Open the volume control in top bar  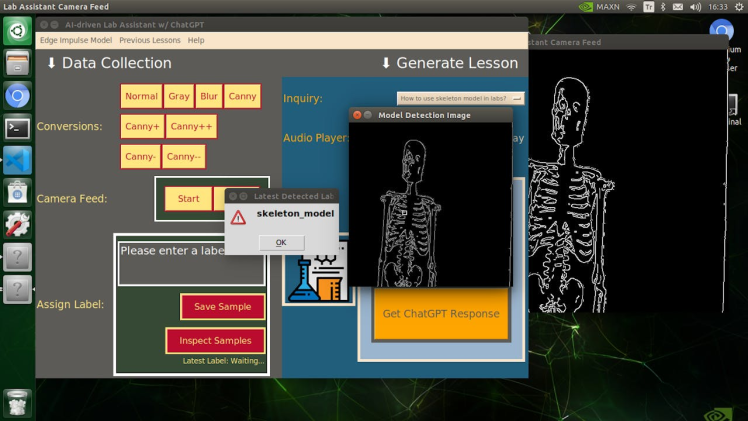pyautogui.click(x=694, y=7)
